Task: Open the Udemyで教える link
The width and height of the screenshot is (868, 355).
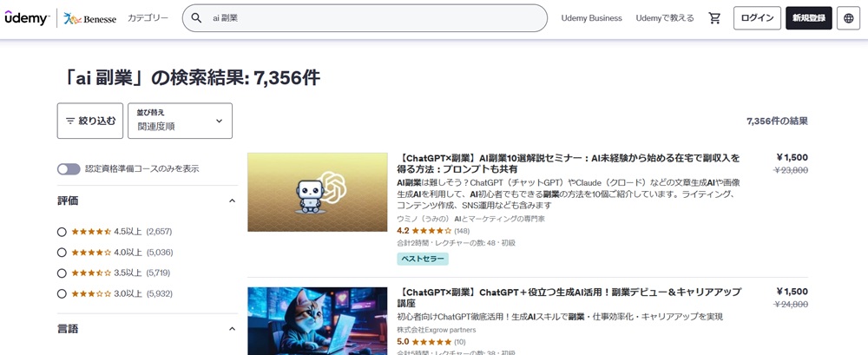Action: 665,18
